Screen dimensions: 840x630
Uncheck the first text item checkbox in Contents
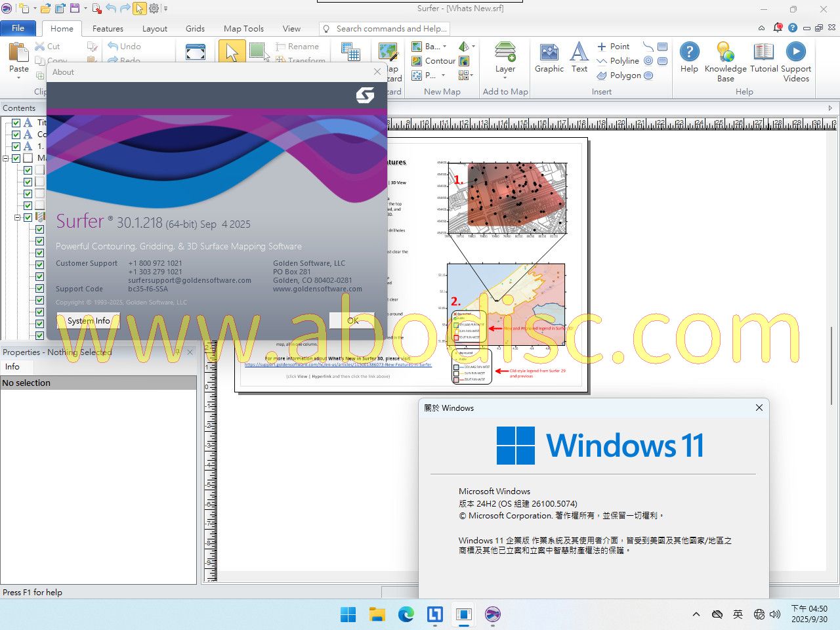16,123
